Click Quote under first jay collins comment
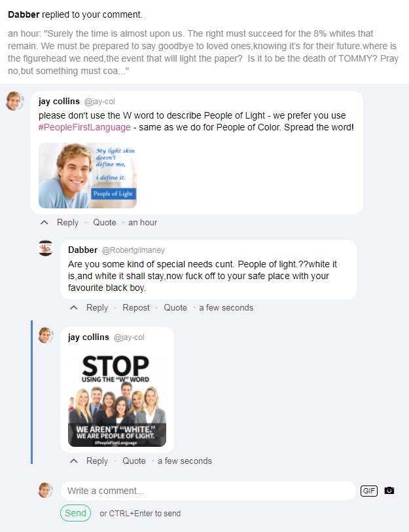Screen dimensions: 409x532 (x=104, y=223)
